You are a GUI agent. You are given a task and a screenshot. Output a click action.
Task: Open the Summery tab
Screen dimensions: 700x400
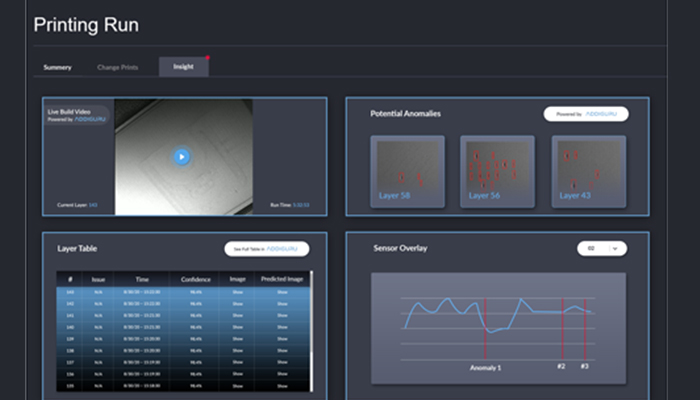(57, 67)
